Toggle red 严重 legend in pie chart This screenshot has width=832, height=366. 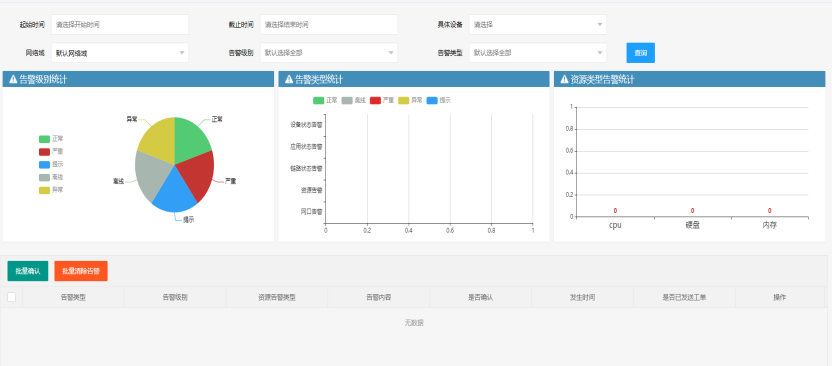[51, 152]
